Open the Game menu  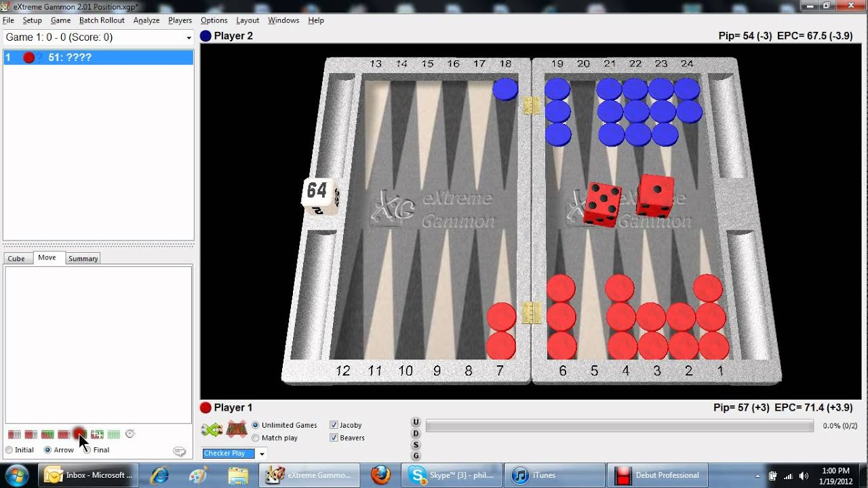point(60,20)
